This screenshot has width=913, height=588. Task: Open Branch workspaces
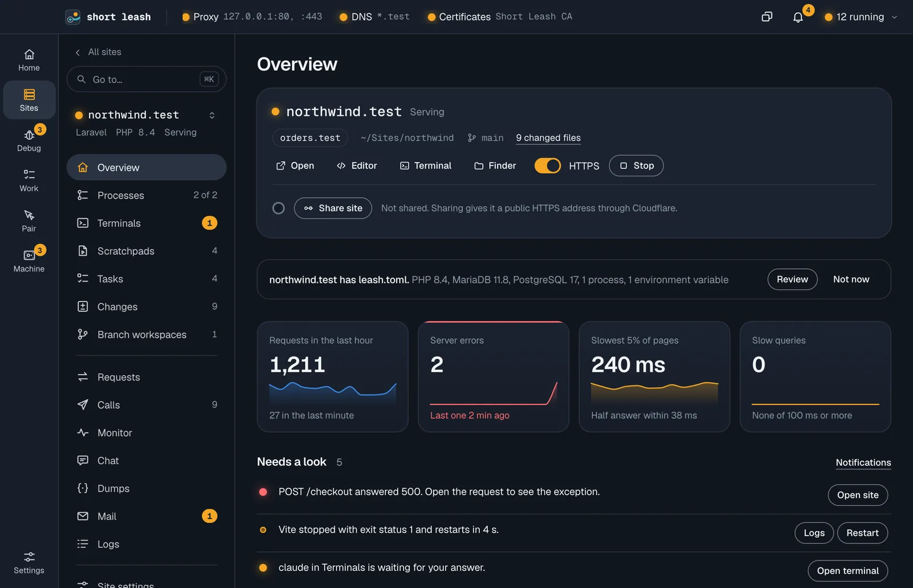click(x=147, y=334)
